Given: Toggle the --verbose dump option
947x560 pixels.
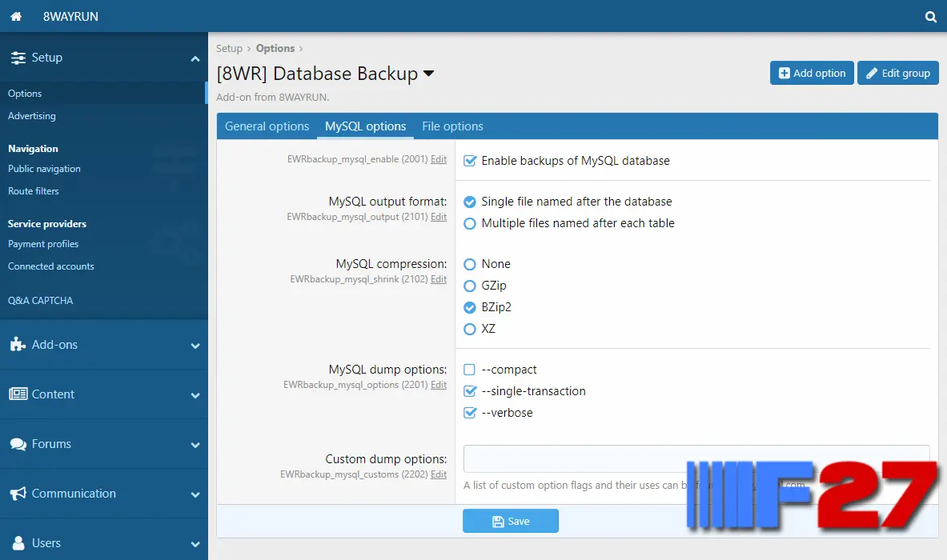Looking at the screenshot, I should pos(469,414).
